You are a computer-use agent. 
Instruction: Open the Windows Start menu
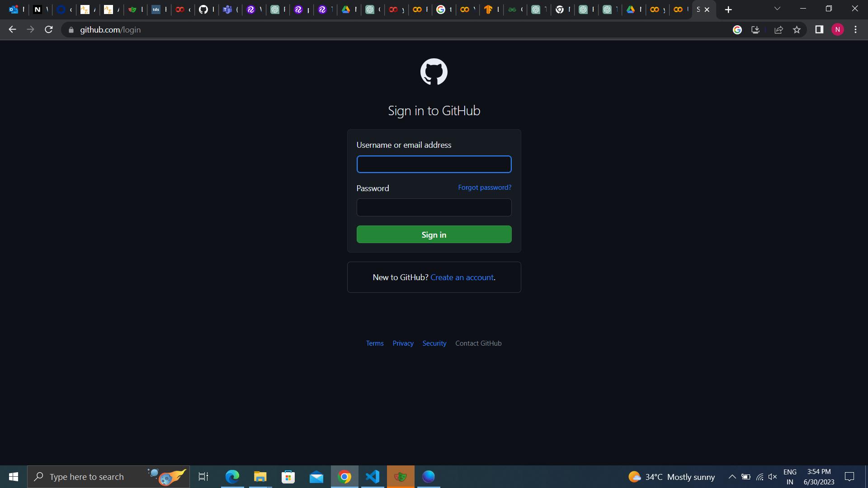14,477
